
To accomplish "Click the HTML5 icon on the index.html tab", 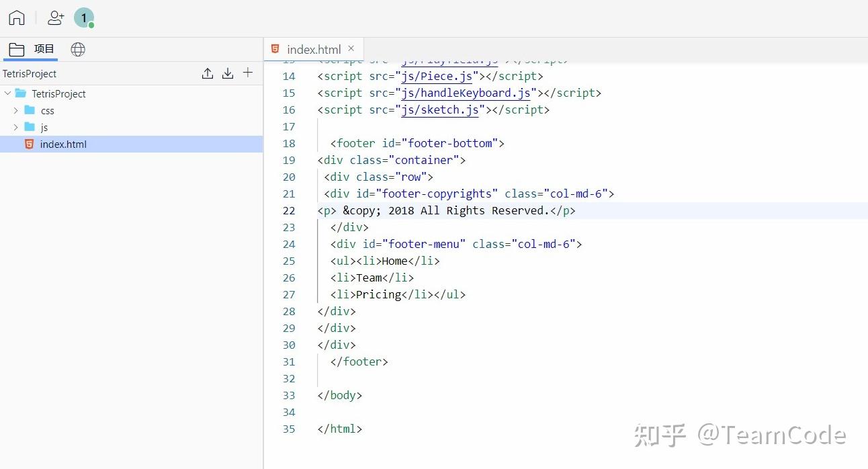I will point(275,48).
